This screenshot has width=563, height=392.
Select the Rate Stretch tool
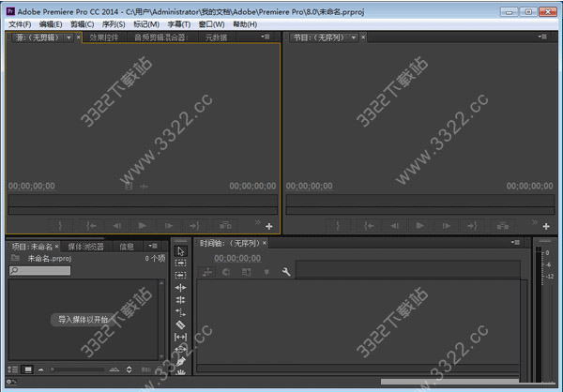pyautogui.click(x=180, y=312)
